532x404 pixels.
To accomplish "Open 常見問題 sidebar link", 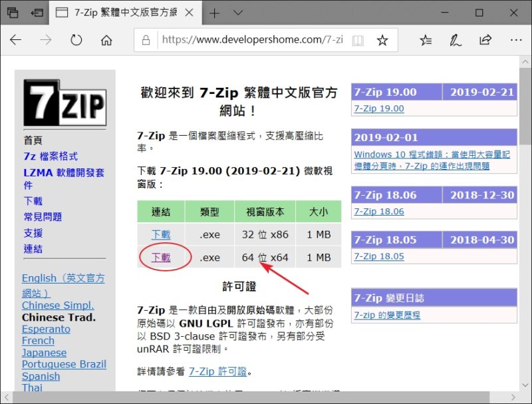I will coord(43,216).
